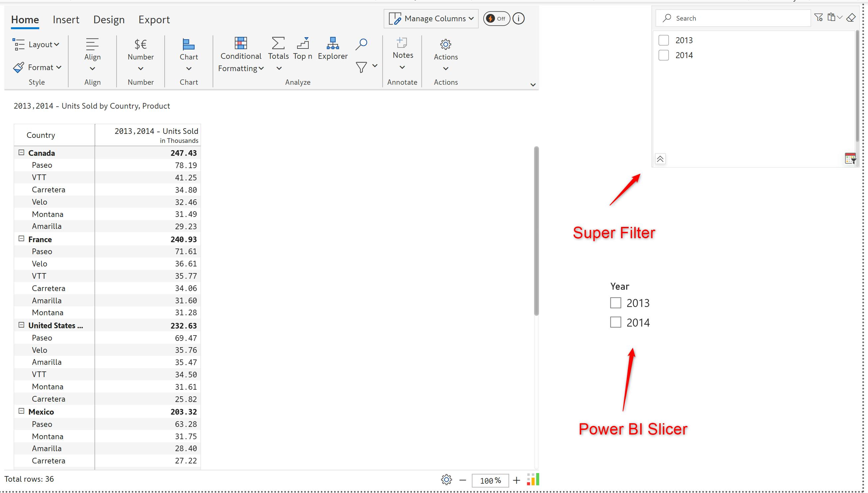The image size is (868, 493).
Task: Click the eraser clear-filter icon
Action: (851, 18)
